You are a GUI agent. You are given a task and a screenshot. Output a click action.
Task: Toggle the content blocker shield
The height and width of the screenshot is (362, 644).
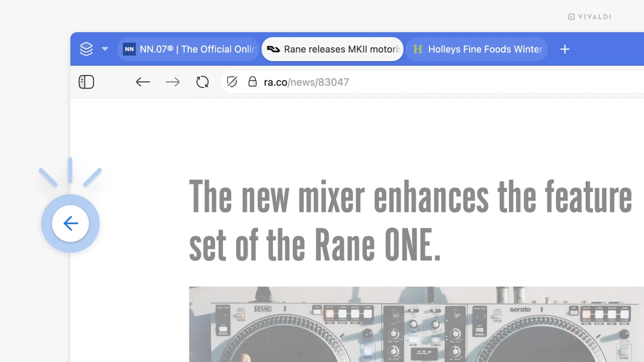point(231,82)
